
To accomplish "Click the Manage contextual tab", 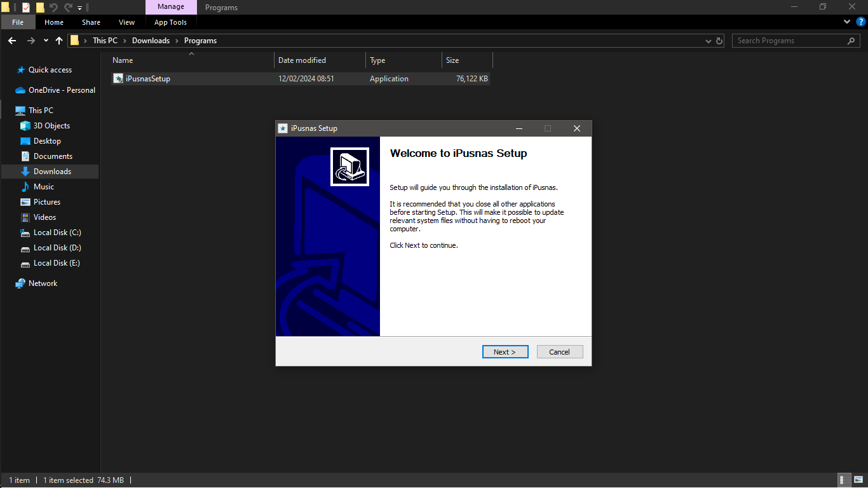I will tap(171, 7).
